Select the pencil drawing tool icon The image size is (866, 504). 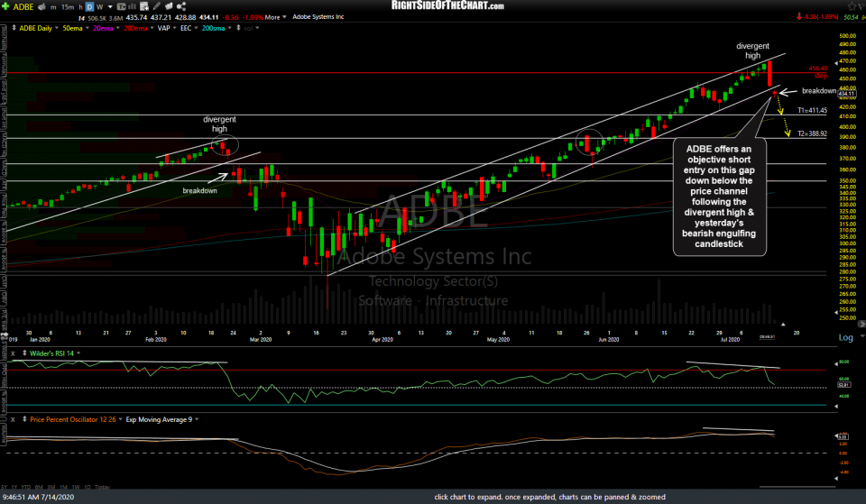(x=157, y=6)
